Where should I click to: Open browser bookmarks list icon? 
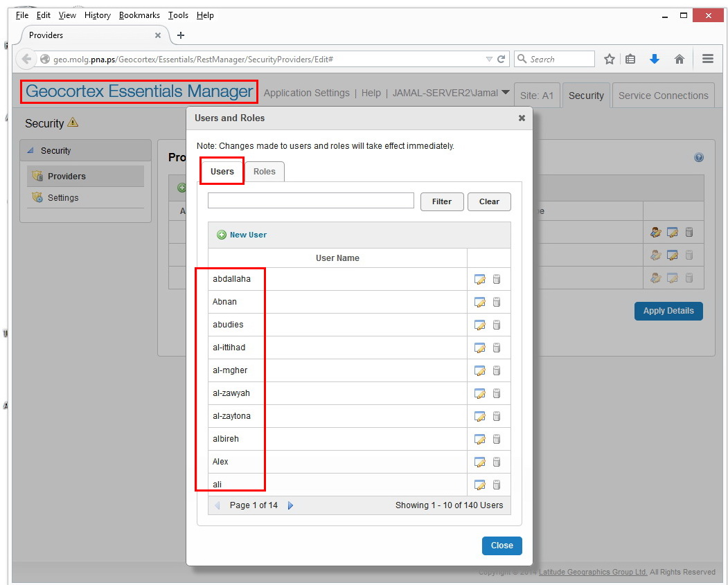(x=630, y=60)
